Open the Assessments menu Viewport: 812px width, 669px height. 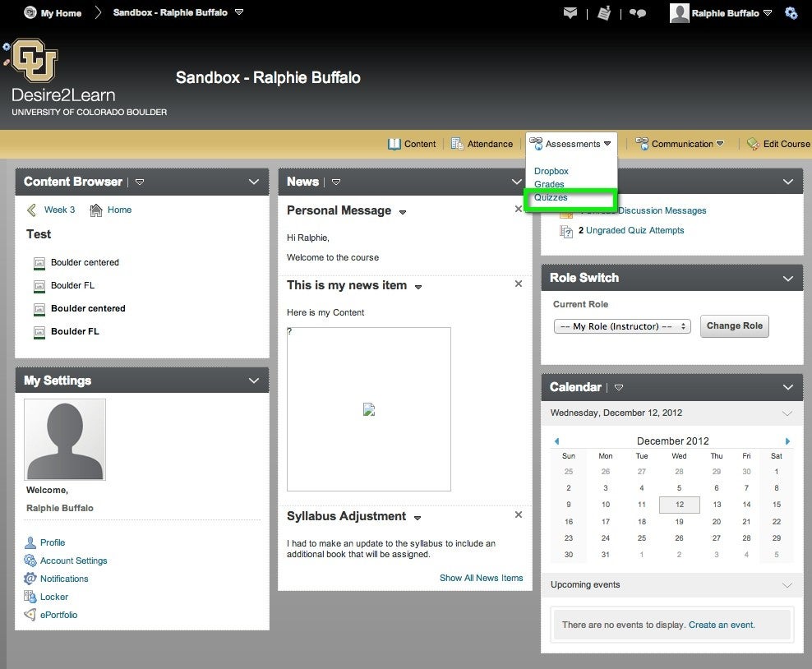pyautogui.click(x=571, y=144)
